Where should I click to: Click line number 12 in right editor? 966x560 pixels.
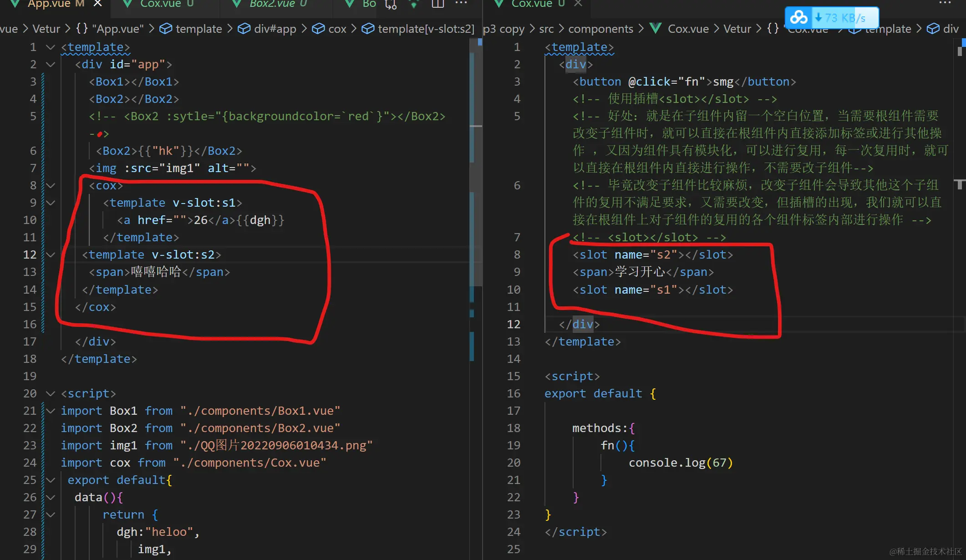pos(514,324)
